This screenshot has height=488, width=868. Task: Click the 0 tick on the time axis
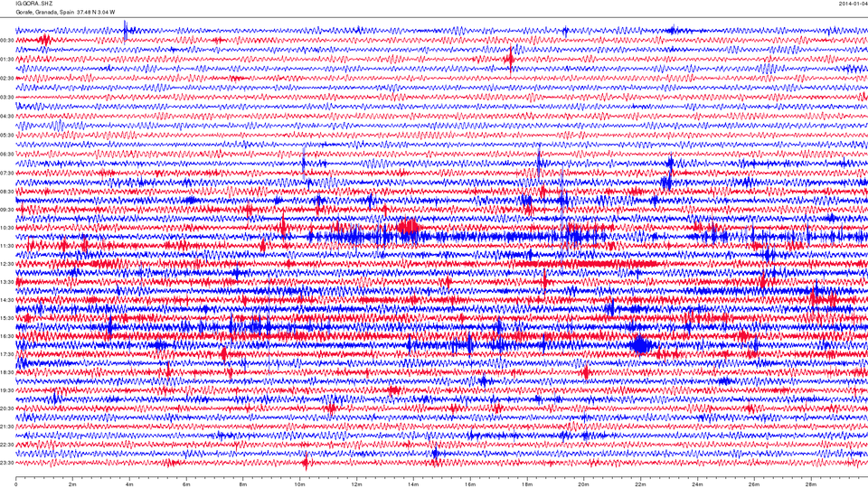tap(15, 484)
